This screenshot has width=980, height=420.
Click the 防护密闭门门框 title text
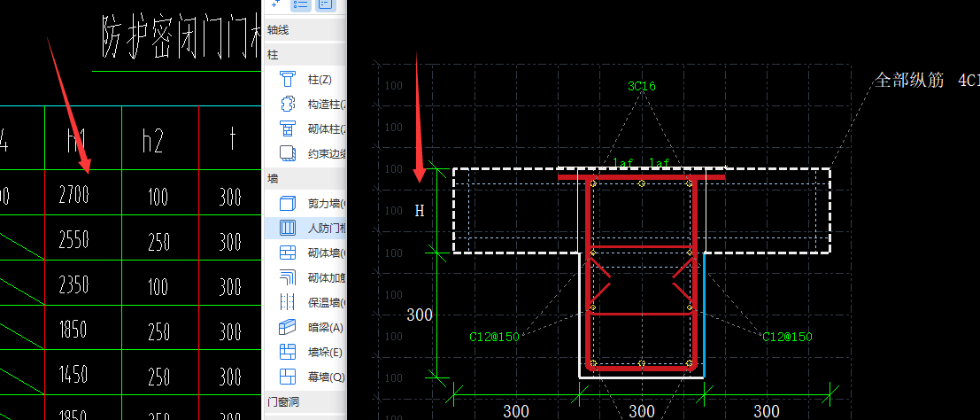[181, 37]
